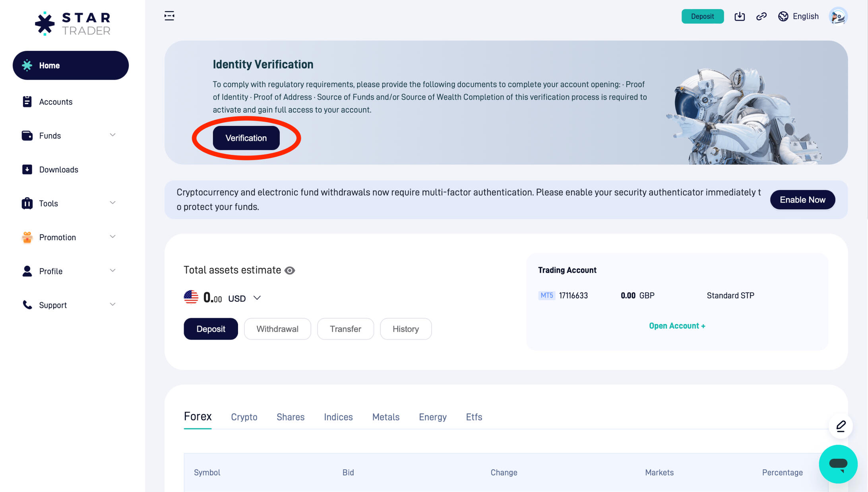
Task: Switch to the Crypto market tab
Action: 244,417
